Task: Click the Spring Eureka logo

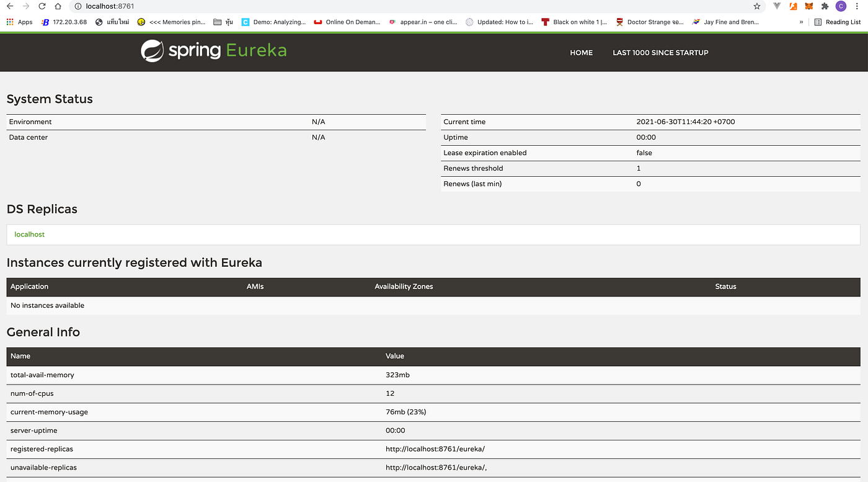Action: (x=213, y=50)
